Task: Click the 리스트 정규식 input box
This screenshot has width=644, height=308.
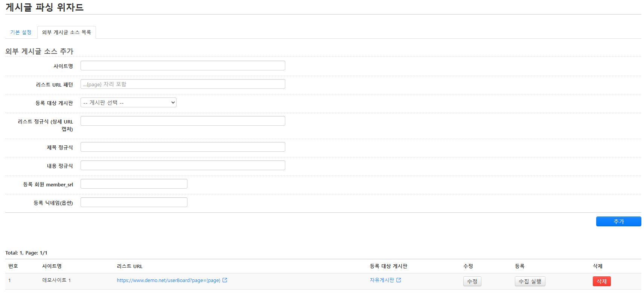Action: click(183, 121)
